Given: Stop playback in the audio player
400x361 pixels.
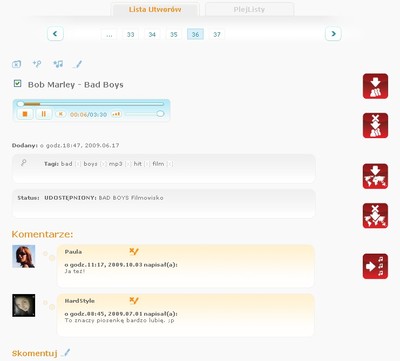Looking at the screenshot, I should [x=25, y=114].
